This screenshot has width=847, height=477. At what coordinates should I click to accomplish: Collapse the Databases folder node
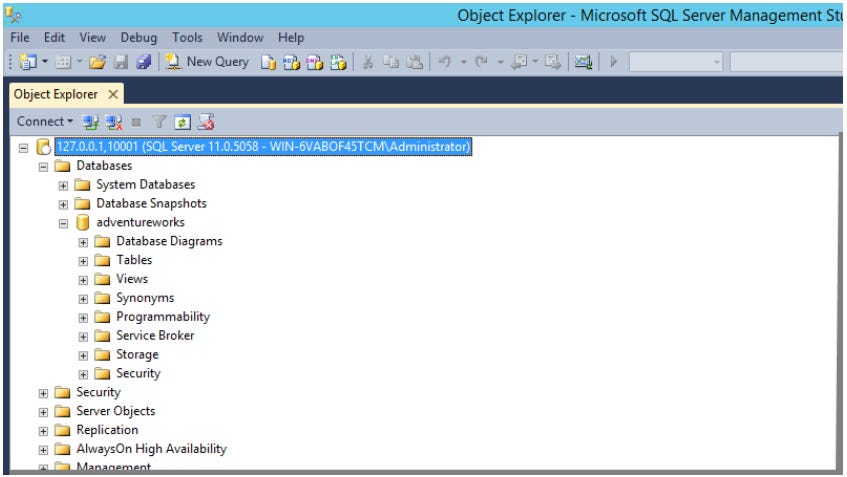[x=43, y=167]
